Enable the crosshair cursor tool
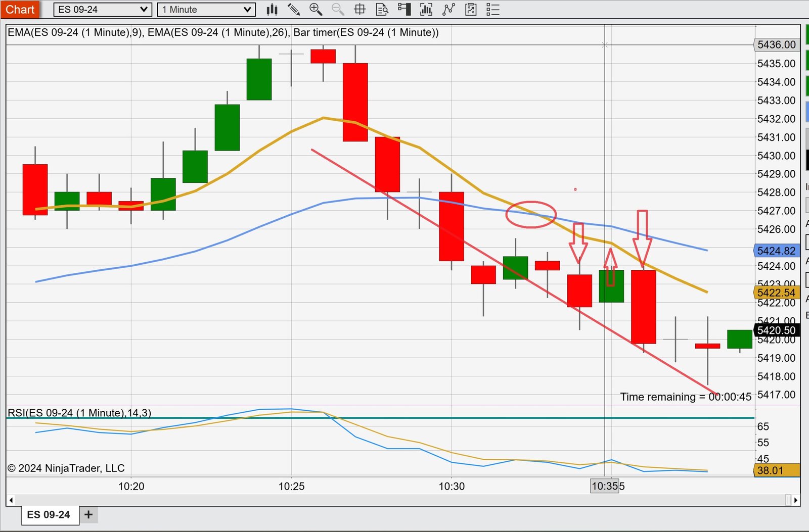This screenshot has height=532, width=809. pos(359,10)
